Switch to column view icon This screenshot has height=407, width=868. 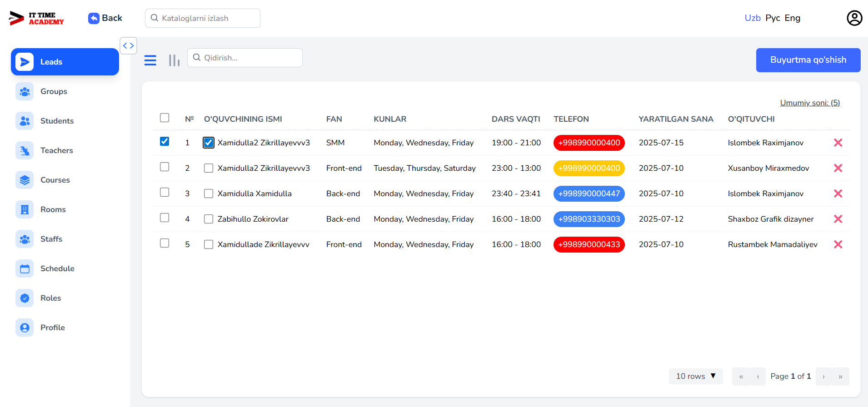pyautogui.click(x=174, y=60)
